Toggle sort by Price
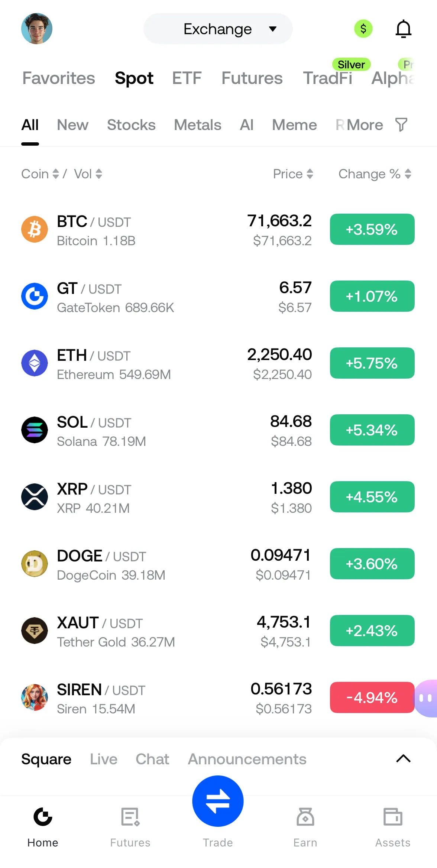This screenshot has height=868, width=437. coord(293,174)
